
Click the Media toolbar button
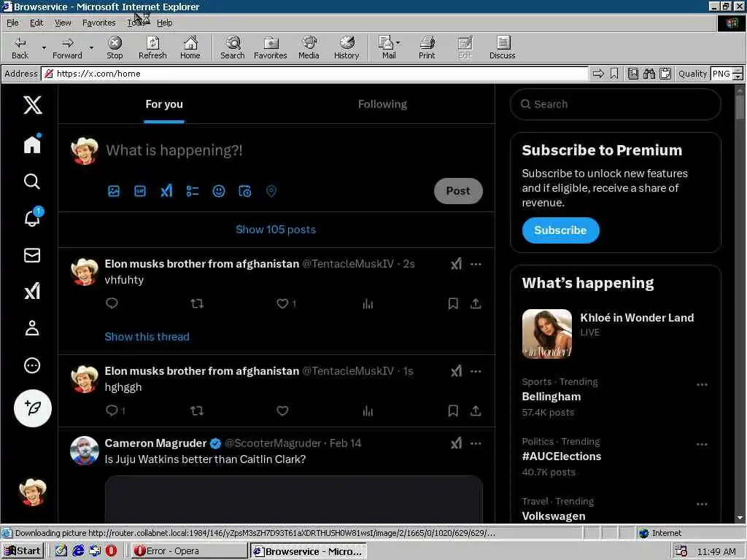pyautogui.click(x=309, y=47)
